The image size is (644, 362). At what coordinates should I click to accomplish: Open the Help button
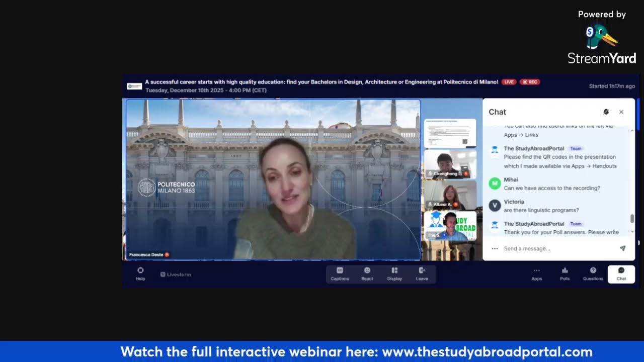tap(140, 274)
